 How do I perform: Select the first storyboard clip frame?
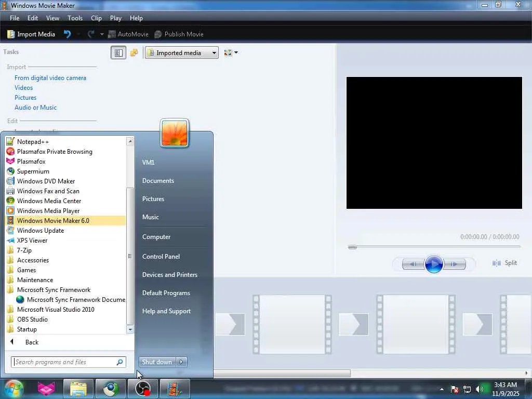pyautogui.click(x=292, y=324)
